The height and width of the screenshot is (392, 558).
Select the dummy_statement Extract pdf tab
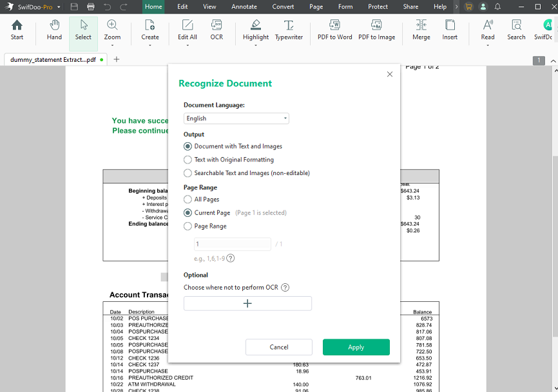click(55, 59)
